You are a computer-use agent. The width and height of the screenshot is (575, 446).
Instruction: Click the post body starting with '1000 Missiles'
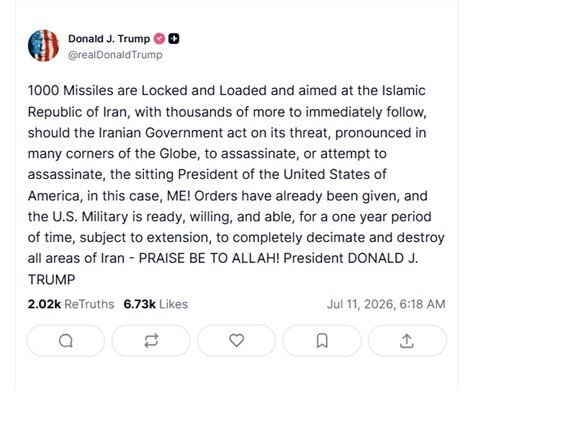click(236, 185)
